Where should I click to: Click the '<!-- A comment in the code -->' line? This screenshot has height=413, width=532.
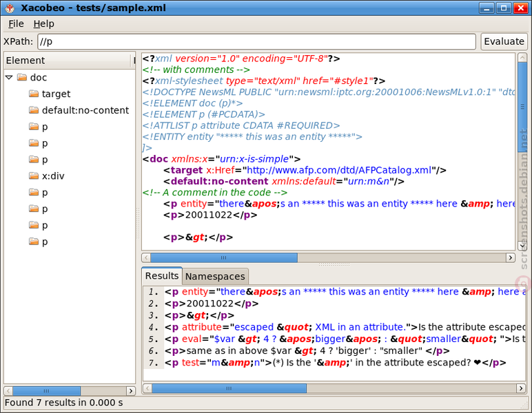[x=215, y=193]
